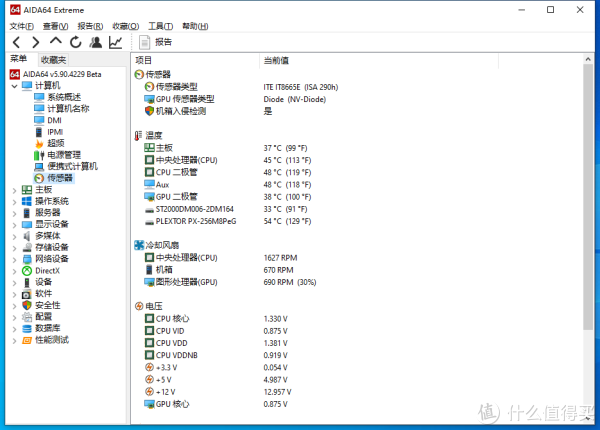The height and width of the screenshot is (430, 600).
Task: Select the ST2000DM006-2DM164 drive row
Action: [226, 209]
